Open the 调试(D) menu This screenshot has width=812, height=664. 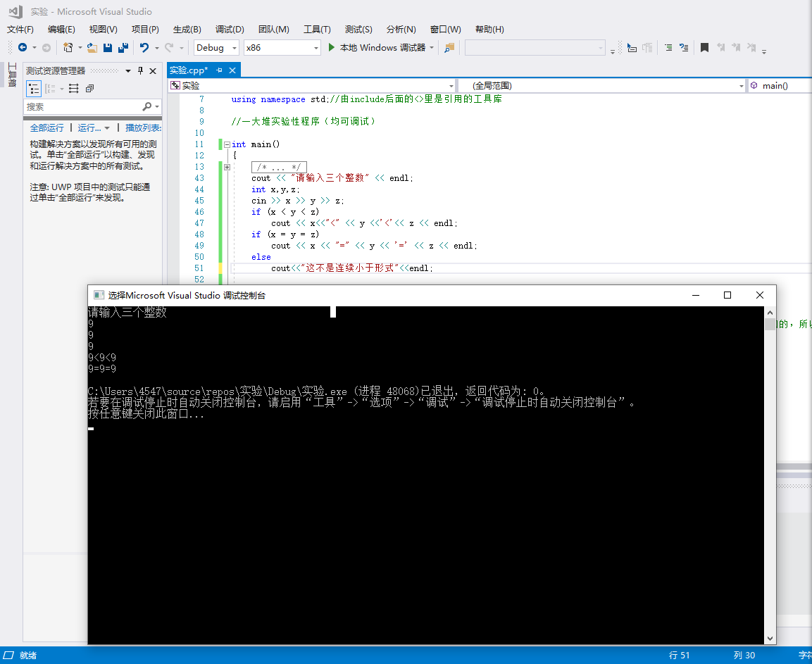(x=230, y=30)
